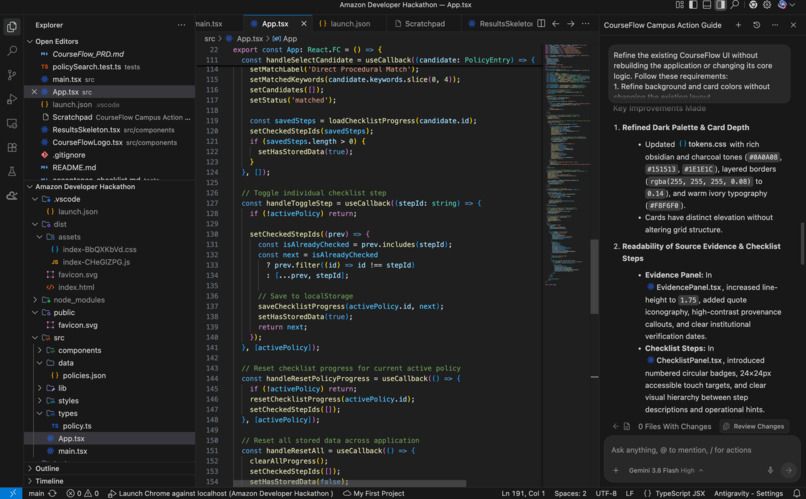806x499 pixels.
Task: Customize layout icon in title bar
Action: click(x=680, y=5)
